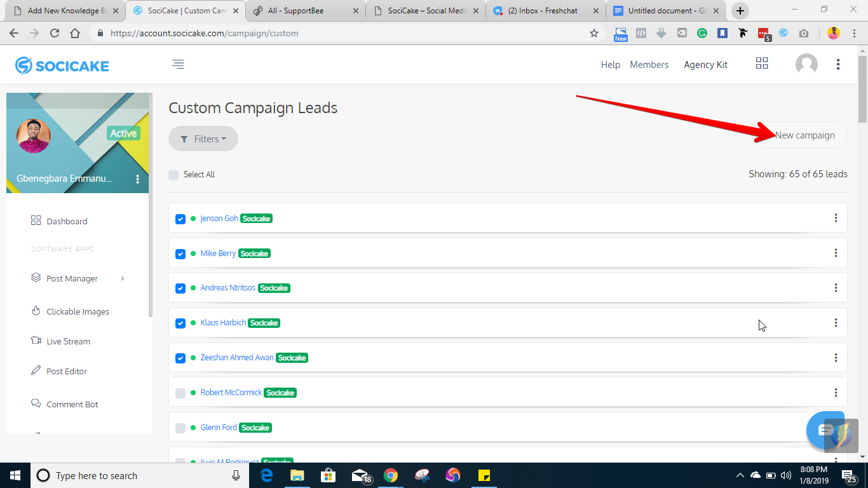Uncheck the Mike Berry lead checkbox

[180, 254]
